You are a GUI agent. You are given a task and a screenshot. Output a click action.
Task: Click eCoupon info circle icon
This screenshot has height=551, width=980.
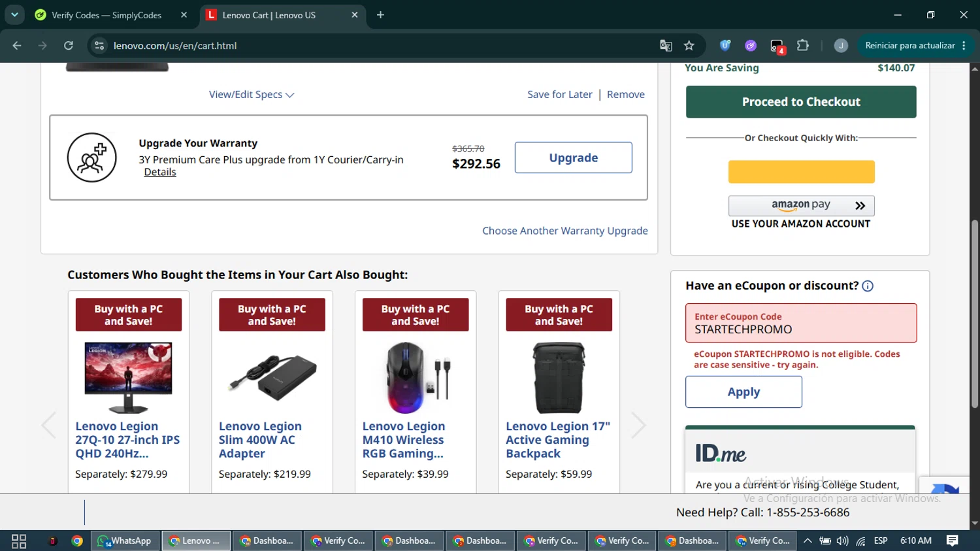coord(868,286)
